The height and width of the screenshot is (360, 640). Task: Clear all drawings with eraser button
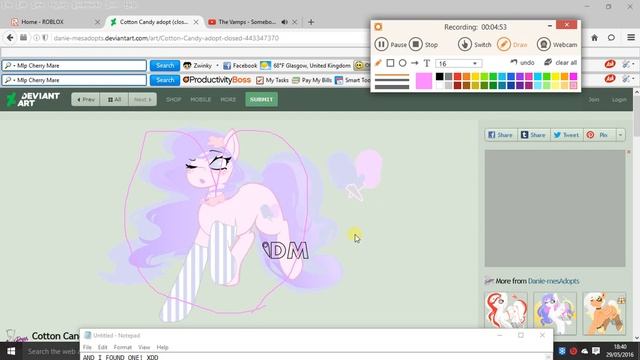pyautogui.click(x=560, y=62)
